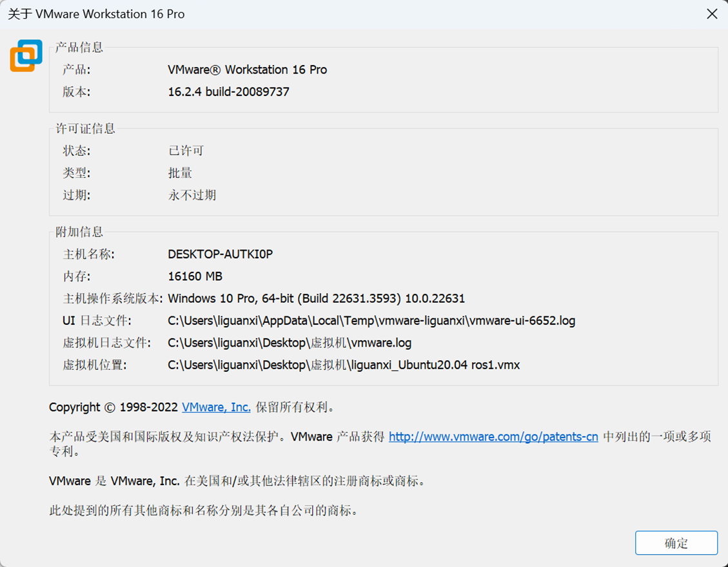Image resolution: width=728 pixels, height=567 pixels.
Task: Click the VMware 是 VMware, Inc. trademark line
Action: [237, 481]
